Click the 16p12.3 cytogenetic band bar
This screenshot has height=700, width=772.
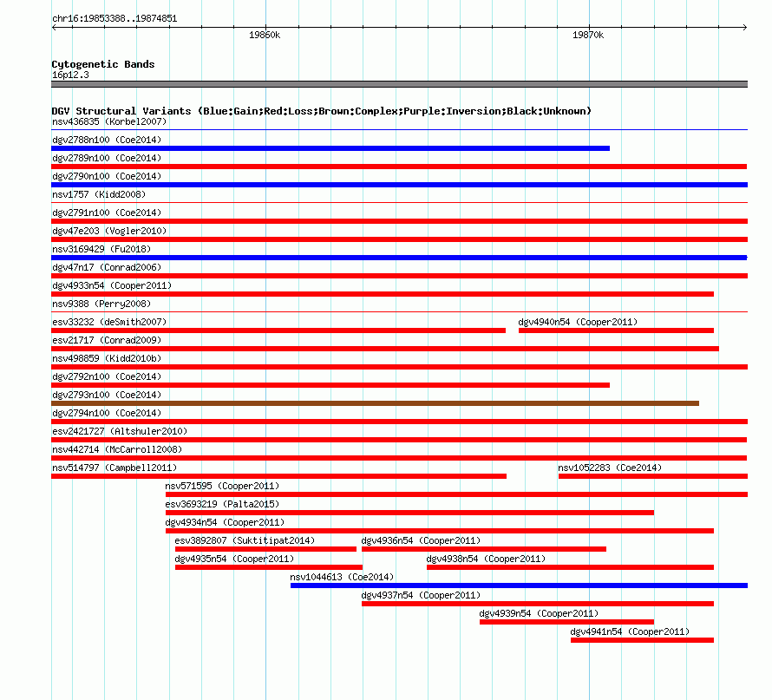point(399,84)
